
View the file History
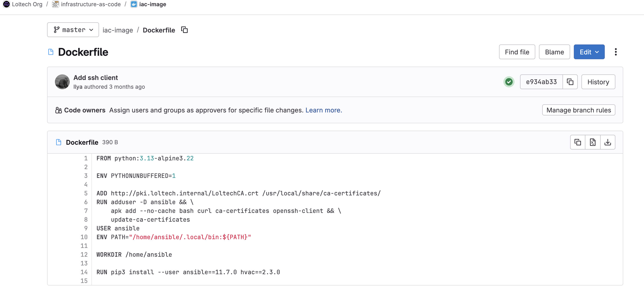point(598,82)
